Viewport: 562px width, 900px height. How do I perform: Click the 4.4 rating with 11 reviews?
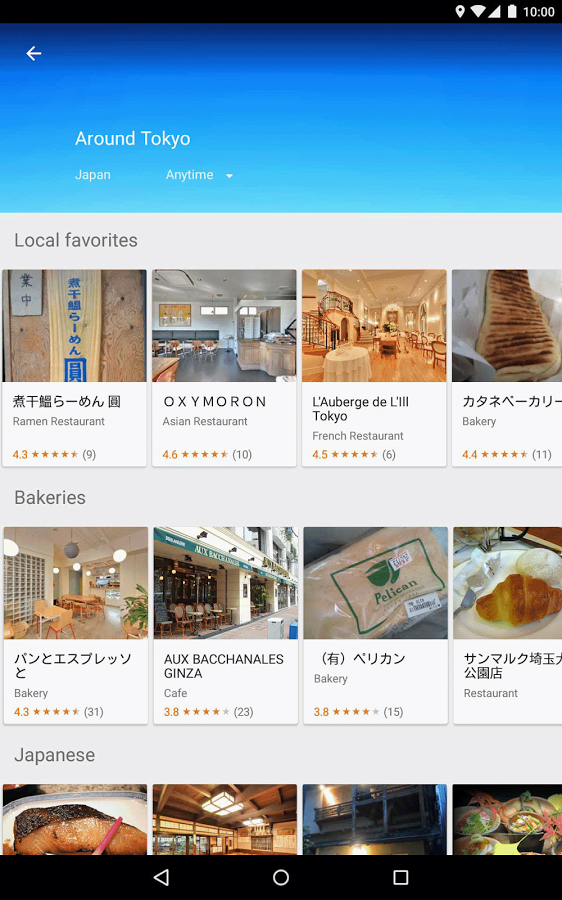coord(507,455)
